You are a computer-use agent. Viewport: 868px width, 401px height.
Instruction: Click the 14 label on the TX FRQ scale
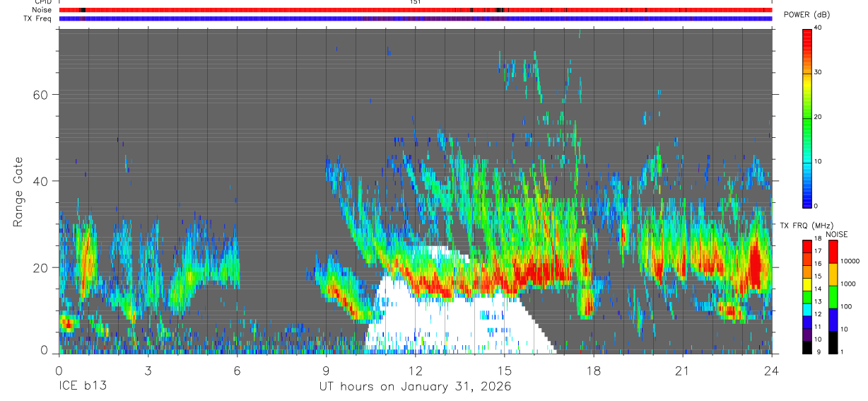tap(818, 289)
